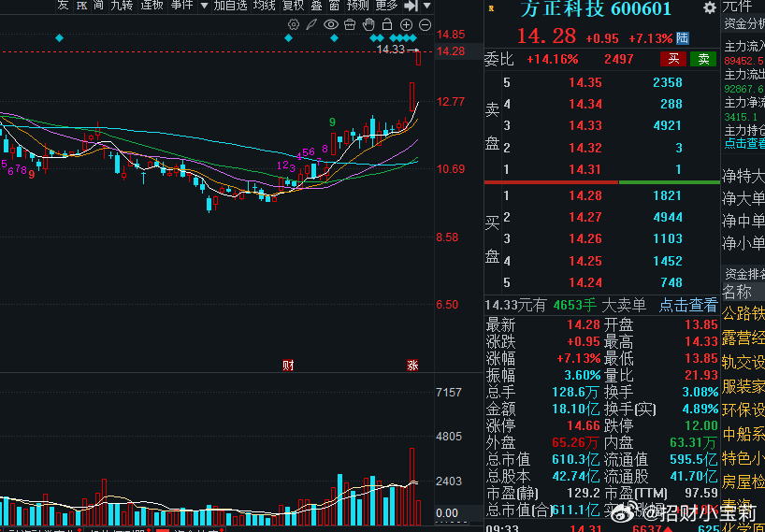Click the blue 陆 stock connect badge
Screen dimensions: 765x532
[683, 38]
